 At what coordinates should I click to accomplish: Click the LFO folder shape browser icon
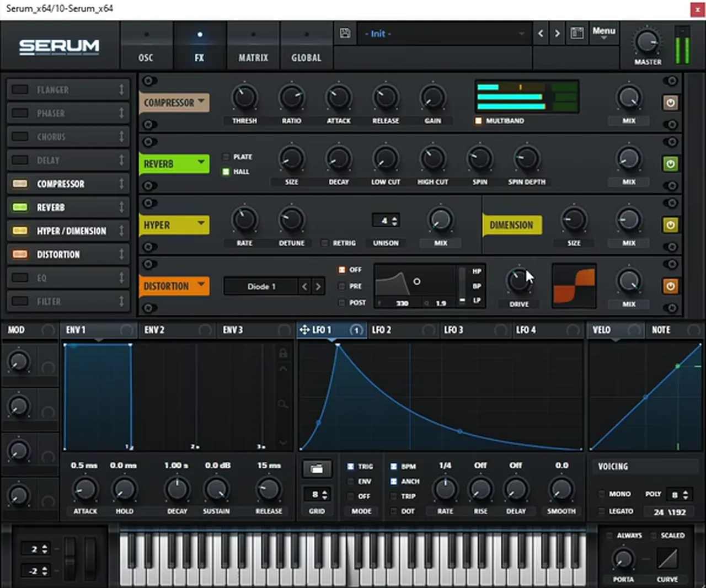pos(317,469)
